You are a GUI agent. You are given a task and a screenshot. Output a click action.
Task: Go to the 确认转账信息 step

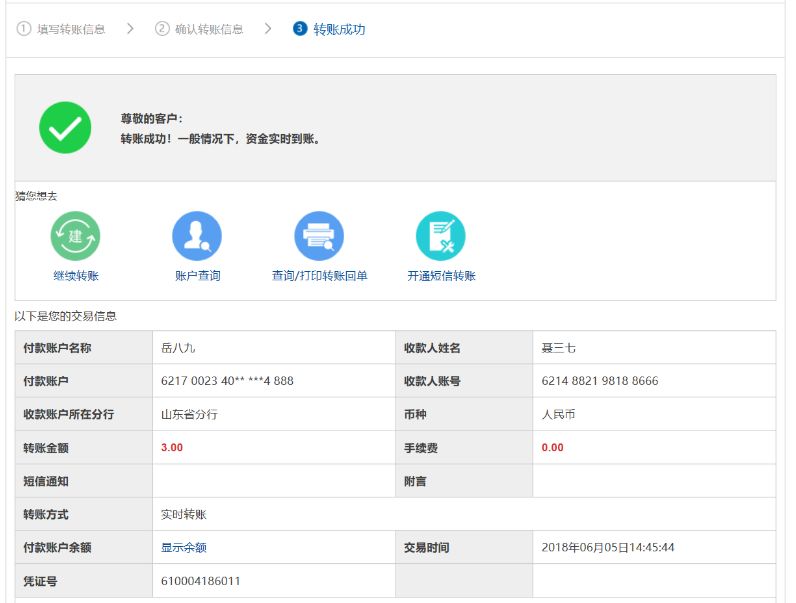point(209,29)
